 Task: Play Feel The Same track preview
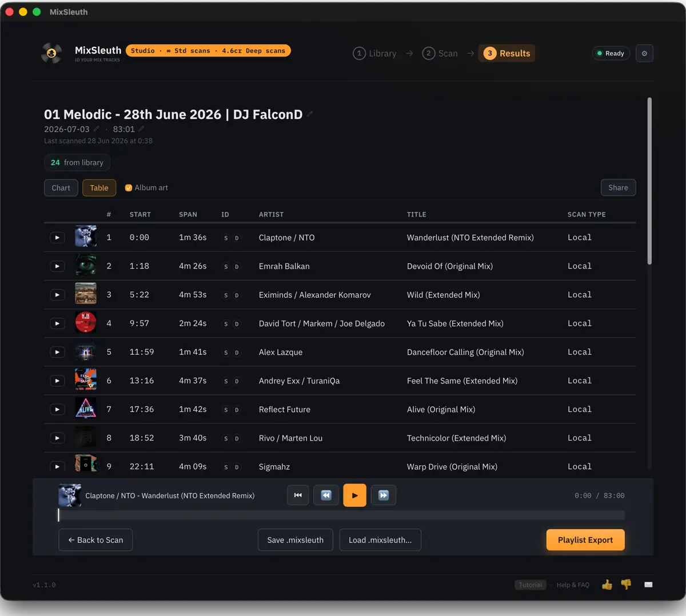pos(57,381)
